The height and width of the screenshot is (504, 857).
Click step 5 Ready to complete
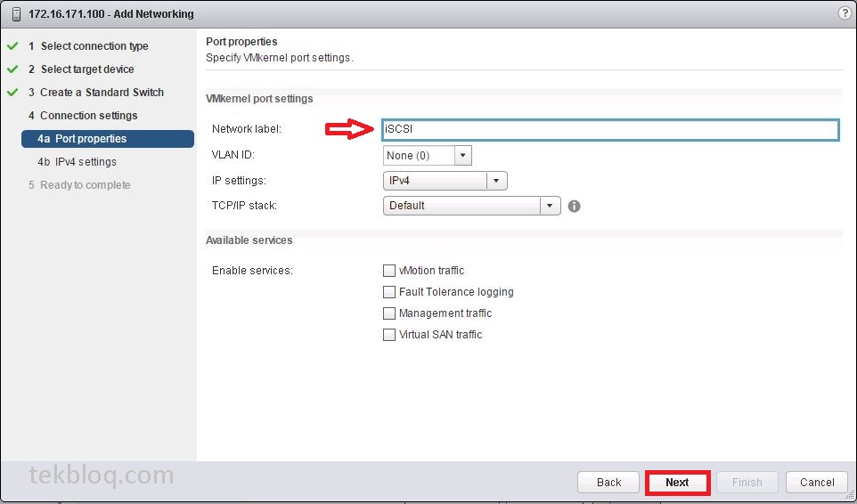[80, 185]
